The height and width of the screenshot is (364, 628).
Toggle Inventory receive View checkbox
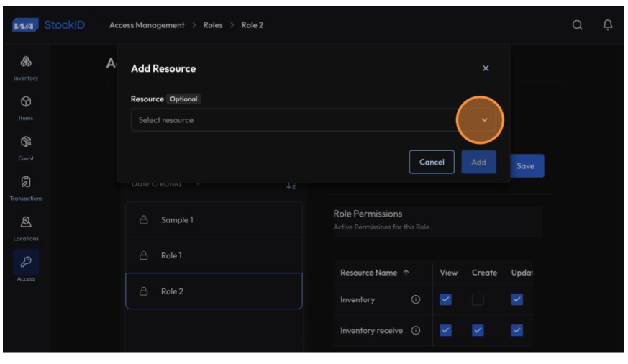(445, 330)
